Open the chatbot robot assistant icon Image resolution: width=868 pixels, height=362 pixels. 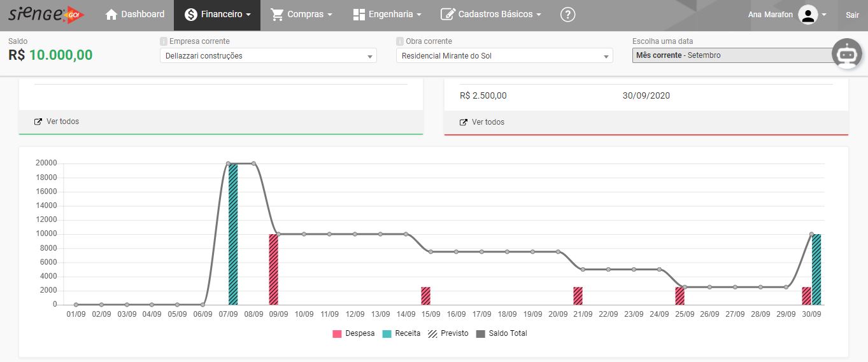coord(846,55)
